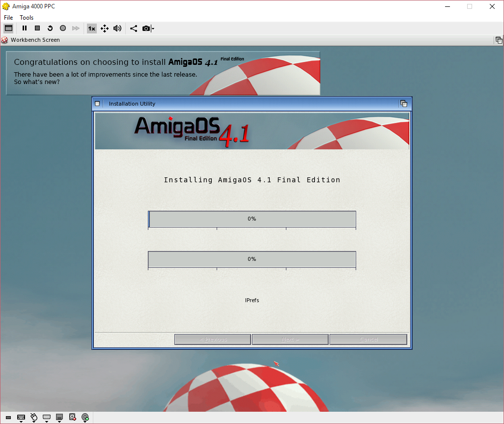Cancel the AmigaOS installation
The height and width of the screenshot is (424, 504).
coord(368,339)
